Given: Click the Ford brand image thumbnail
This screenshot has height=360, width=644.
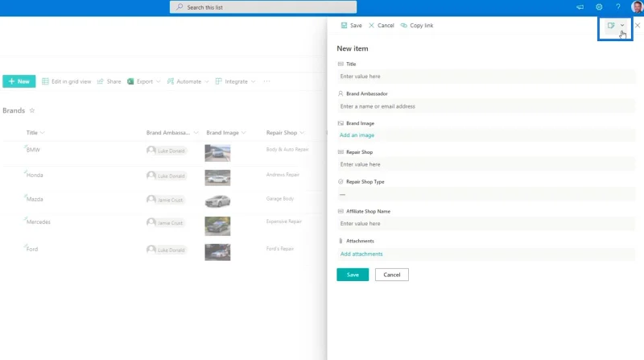Looking at the screenshot, I should click(x=217, y=252).
